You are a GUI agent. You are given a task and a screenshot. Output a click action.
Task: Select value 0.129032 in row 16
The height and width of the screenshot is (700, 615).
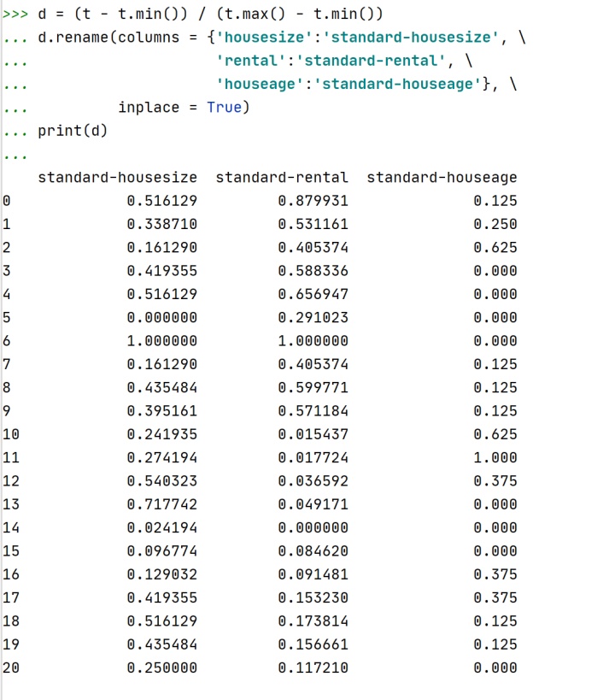pos(162,574)
